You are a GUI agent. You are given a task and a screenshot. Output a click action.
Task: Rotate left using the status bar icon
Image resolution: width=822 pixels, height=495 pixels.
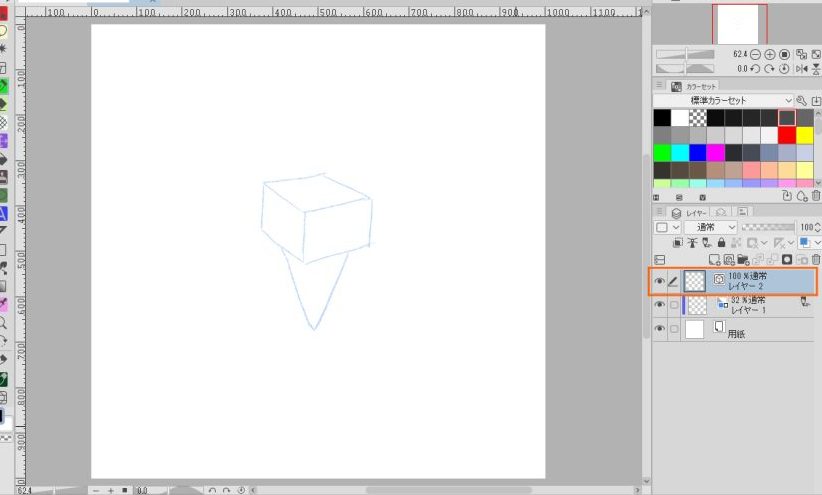coord(212,491)
